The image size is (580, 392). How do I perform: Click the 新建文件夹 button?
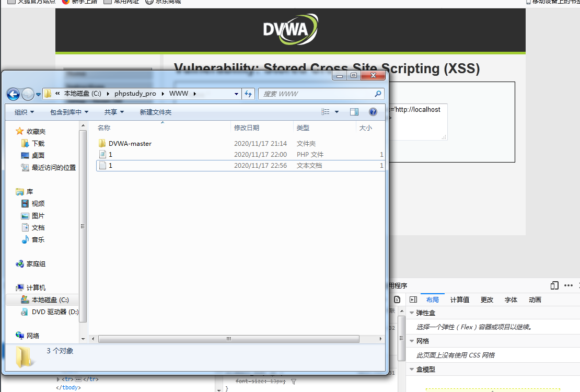tap(156, 112)
